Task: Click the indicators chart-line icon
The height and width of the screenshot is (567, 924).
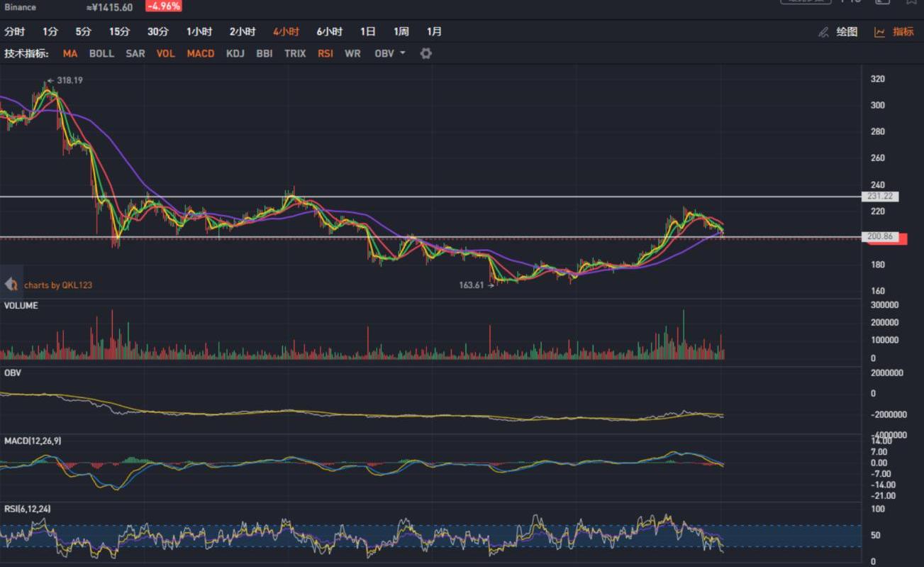Action: point(879,32)
